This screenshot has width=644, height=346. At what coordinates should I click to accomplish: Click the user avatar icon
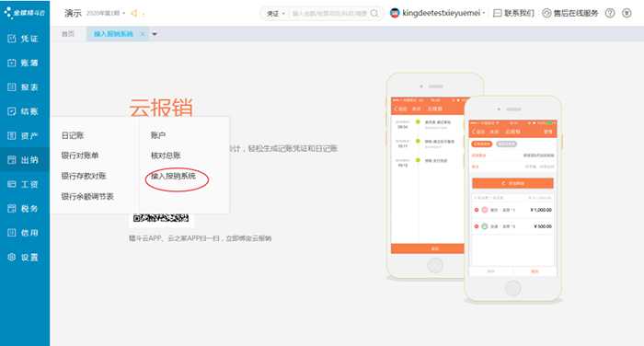395,13
